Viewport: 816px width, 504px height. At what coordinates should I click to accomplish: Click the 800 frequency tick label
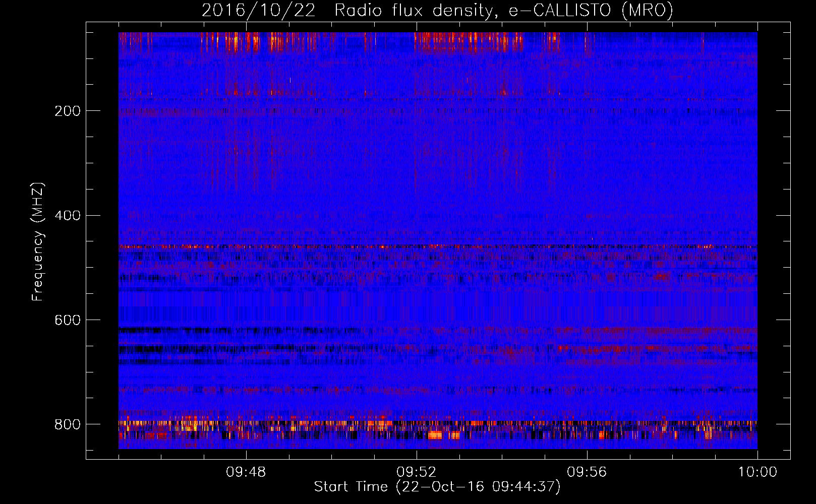click(x=68, y=424)
